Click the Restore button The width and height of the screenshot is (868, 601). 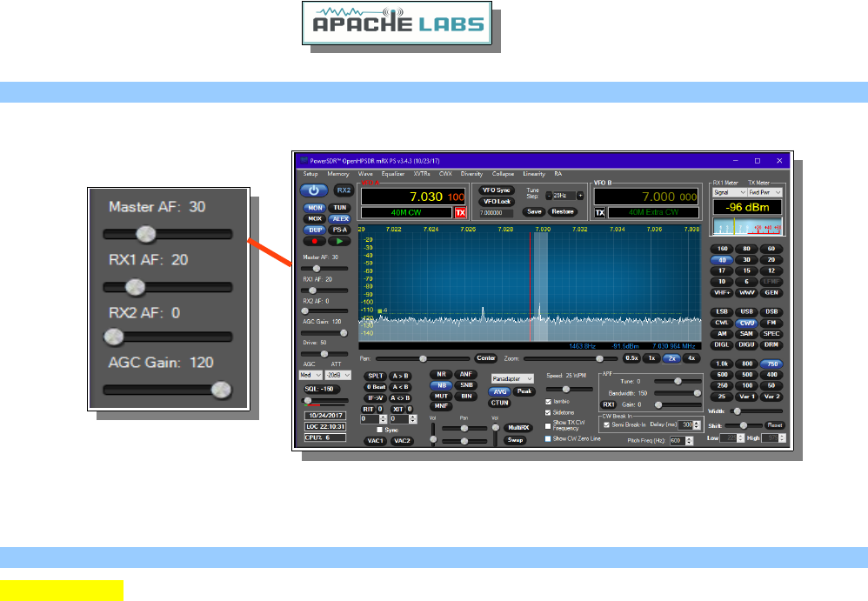563,212
